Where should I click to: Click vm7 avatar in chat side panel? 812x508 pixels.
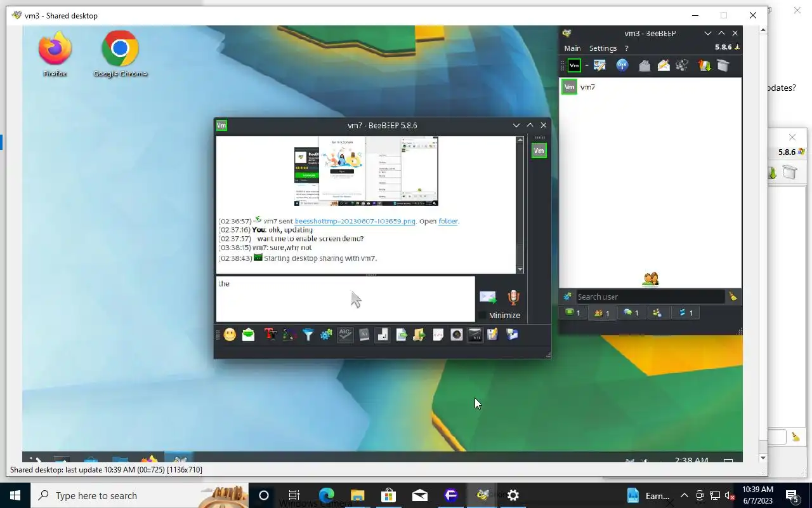[539, 150]
